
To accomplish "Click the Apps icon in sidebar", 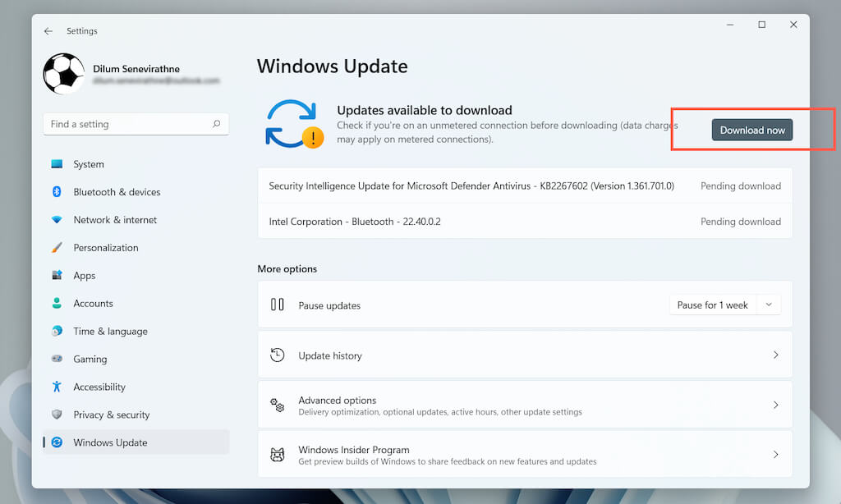I will click(57, 275).
